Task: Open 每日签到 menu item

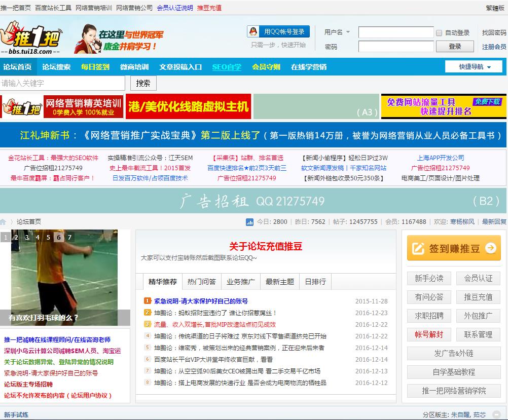Action: pyautogui.click(x=95, y=67)
